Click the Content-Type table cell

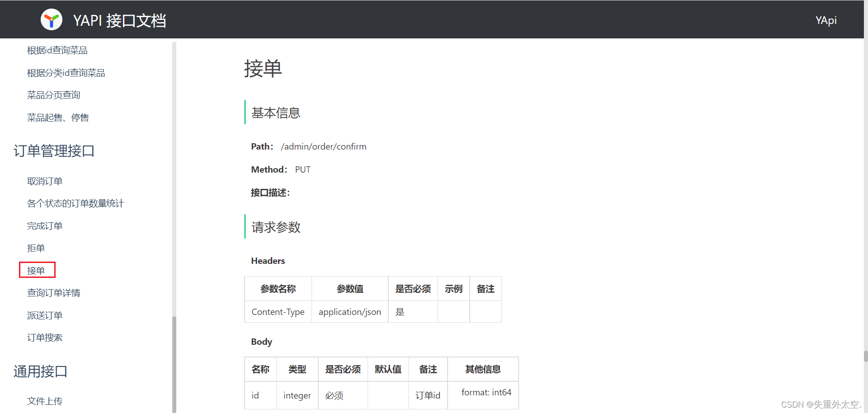point(278,312)
